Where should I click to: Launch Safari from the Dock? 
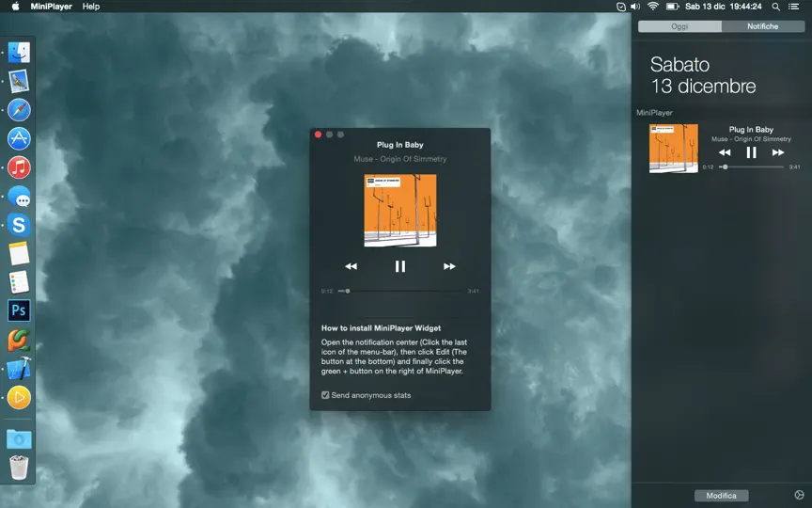coord(19,110)
